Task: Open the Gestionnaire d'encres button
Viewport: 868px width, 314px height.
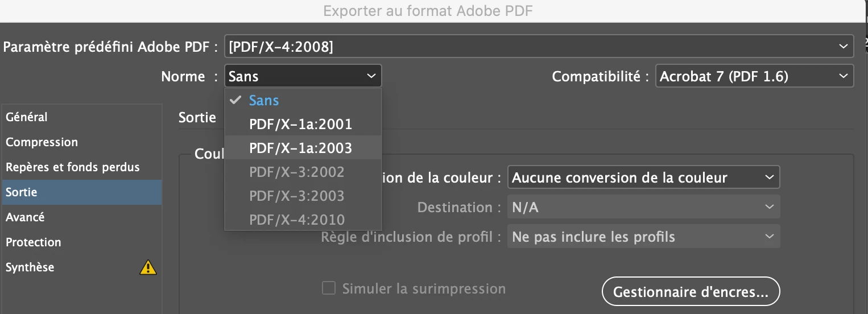Action: click(x=691, y=292)
